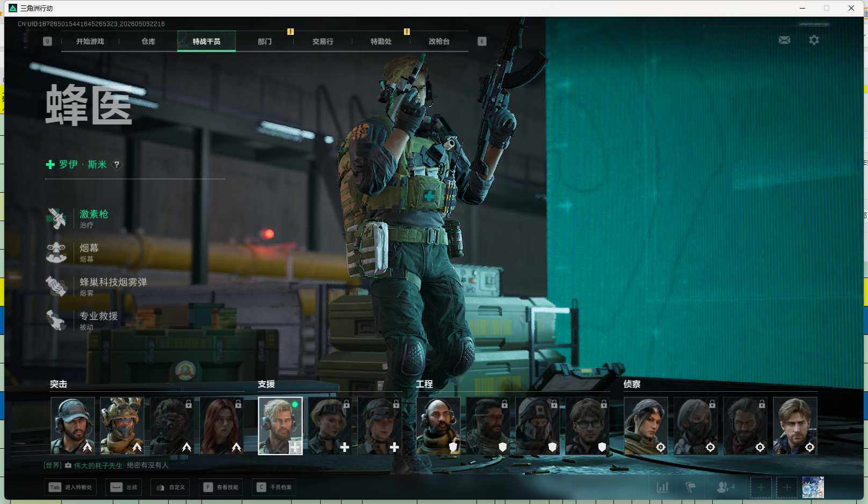Click the 三角洲行动 title bar app icon
This screenshot has height=504, width=868.
pos(13,8)
